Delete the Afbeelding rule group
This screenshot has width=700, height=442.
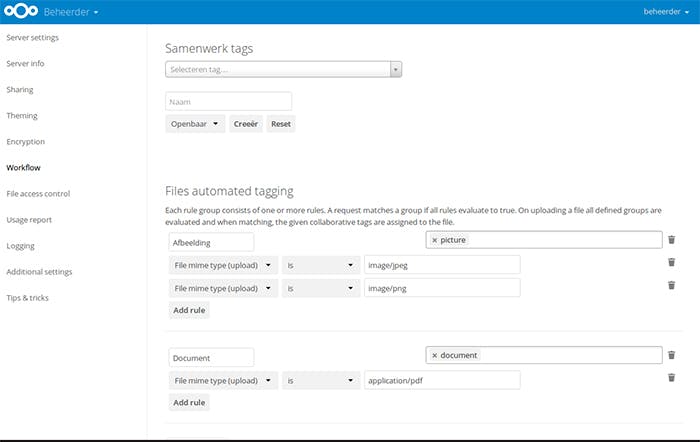click(671, 240)
